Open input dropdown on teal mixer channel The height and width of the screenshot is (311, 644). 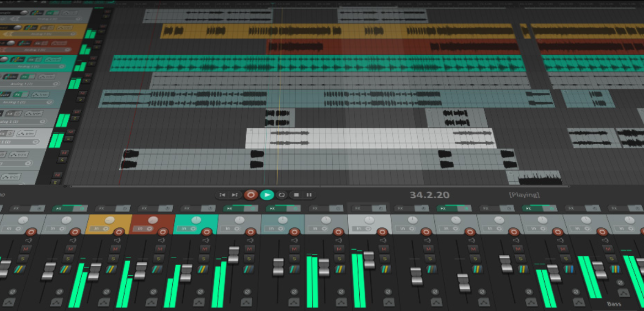(187, 228)
